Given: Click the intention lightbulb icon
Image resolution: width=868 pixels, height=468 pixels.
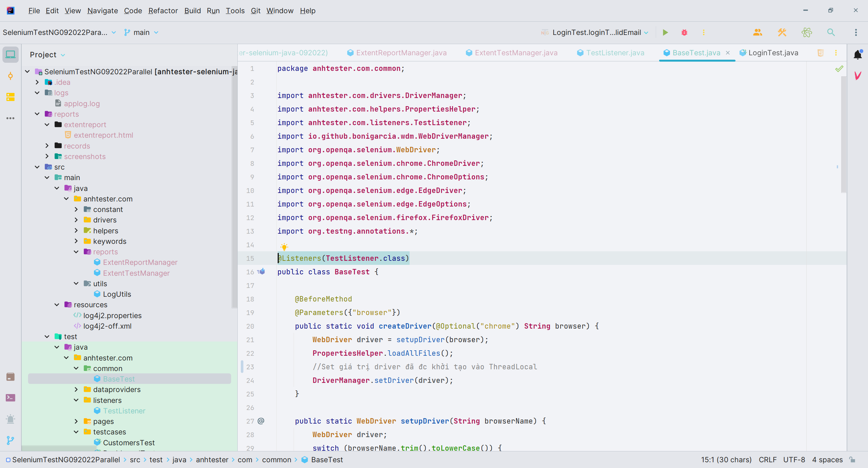Looking at the screenshot, I should pos(284,247).
